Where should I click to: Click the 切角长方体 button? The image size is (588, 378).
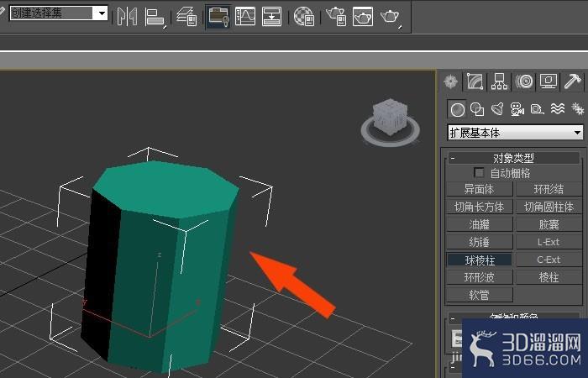[x=480, y=207]
